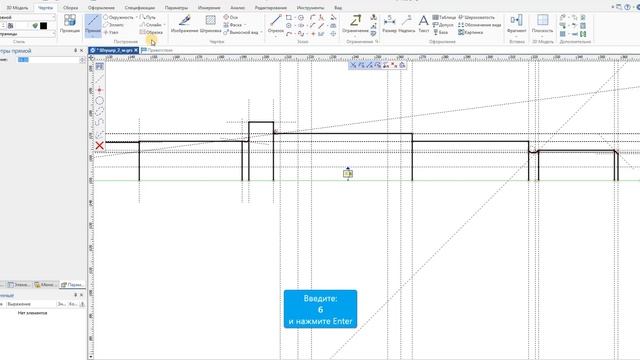Click the Допуск tolerance tool
The image size is (640, 360).
tap(443, 24)
